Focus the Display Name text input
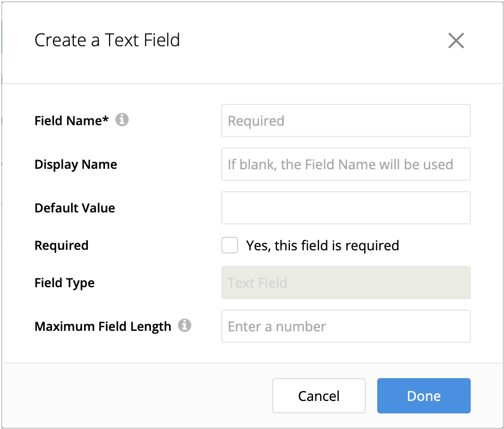Image resolution: width=504 pixels, height=429 pixels. (x=346, y=164)
